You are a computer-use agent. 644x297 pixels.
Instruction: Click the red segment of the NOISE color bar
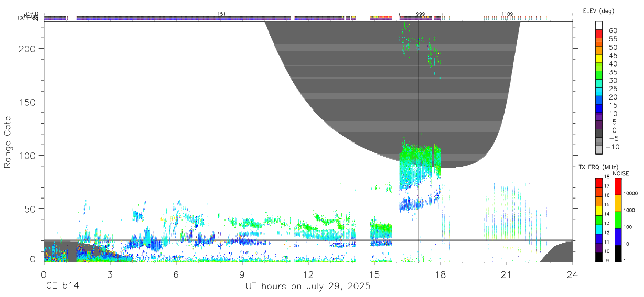[617, 186]
